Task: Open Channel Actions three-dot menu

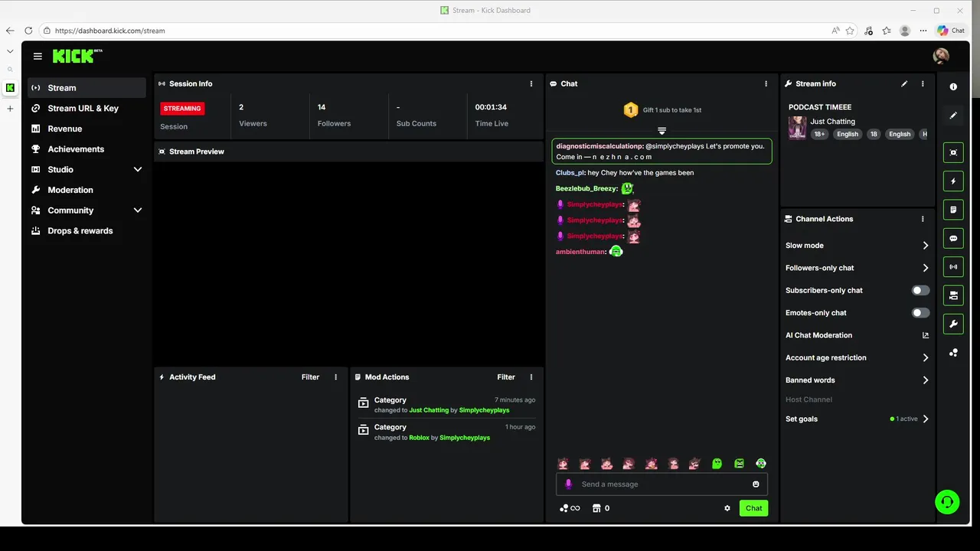Action: pyautogui.click(x=923, y=219)
